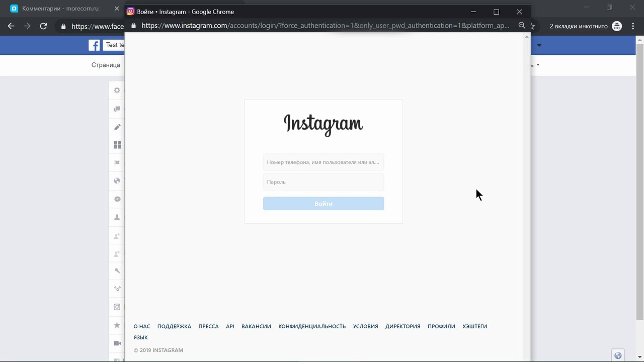644x362 pixels.
Task: Click the handshake icon in Facebook sidebar
Action: pyautogui.click(x=117, y=289)
